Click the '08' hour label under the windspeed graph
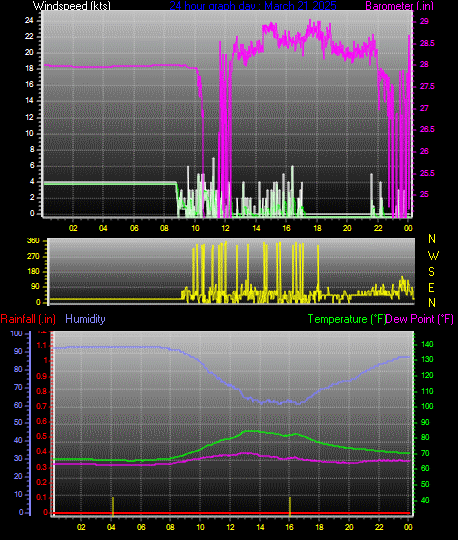This screenshot has width=458, height=540. (x=164, y=228)
